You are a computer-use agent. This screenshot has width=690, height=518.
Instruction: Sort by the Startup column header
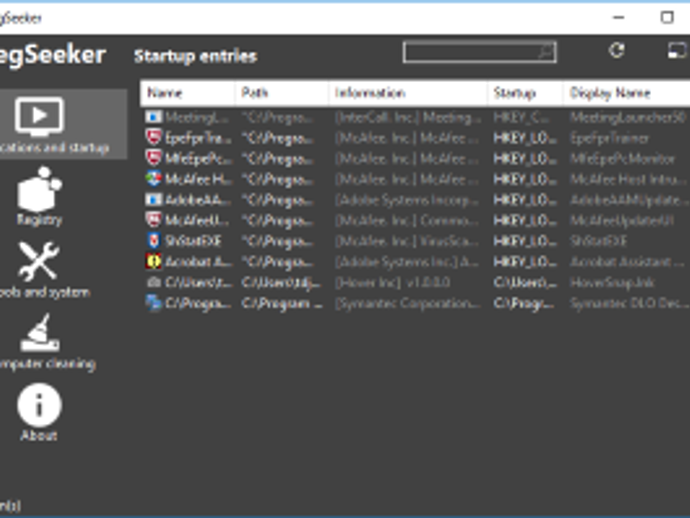pos(525,93)
